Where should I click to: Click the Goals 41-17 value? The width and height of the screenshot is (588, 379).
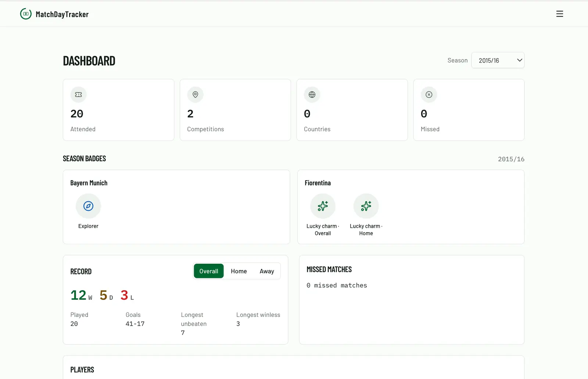[x=135, y=324]
